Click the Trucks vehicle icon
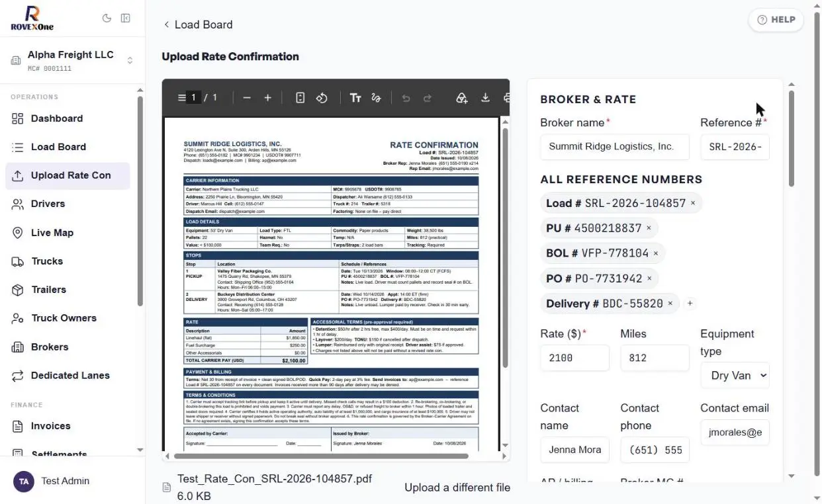822x504 pixels. point(18,261)
